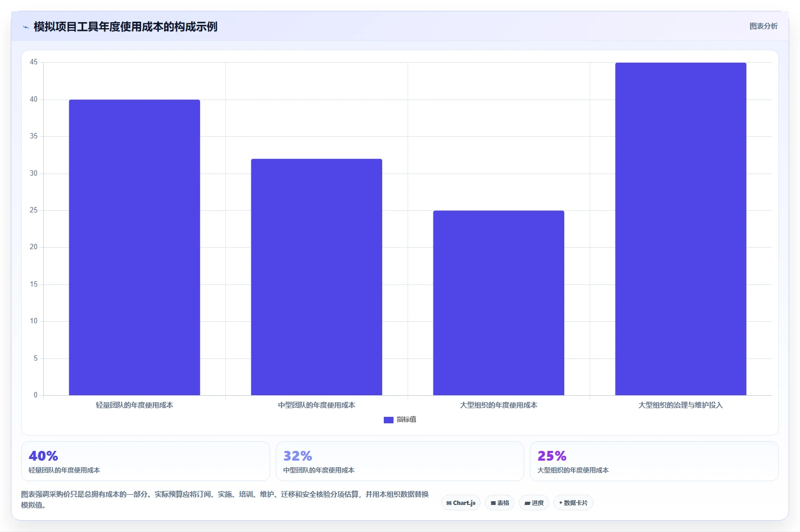Click the 32% stat card value
800x532 pixels.
click(x=298, y=456)
